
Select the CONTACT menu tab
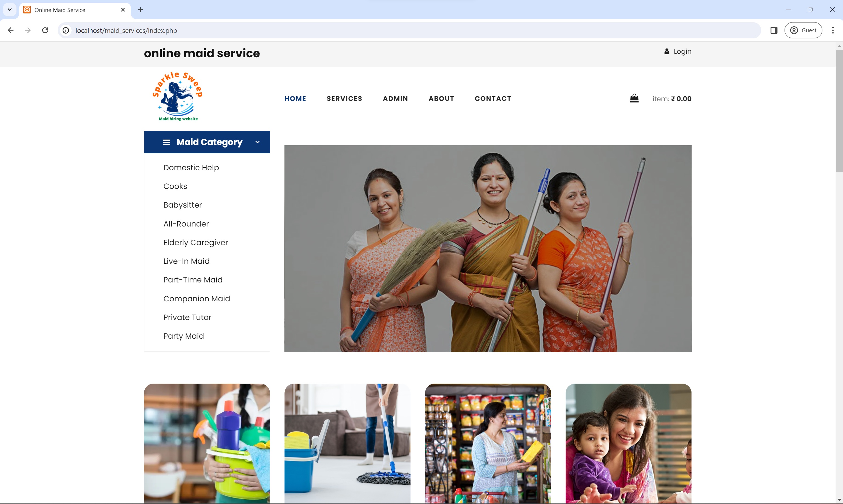click(493, 98)
